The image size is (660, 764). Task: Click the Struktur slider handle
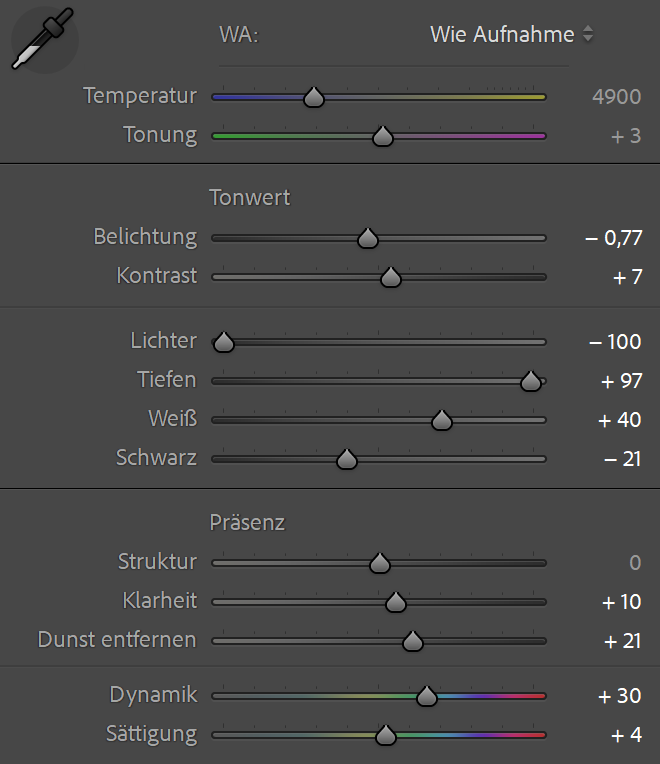click(379, 563)
